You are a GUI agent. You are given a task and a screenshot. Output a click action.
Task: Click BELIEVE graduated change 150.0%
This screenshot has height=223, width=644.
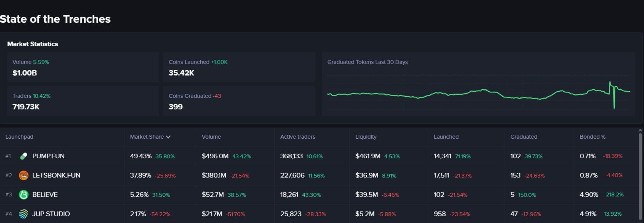527,195
